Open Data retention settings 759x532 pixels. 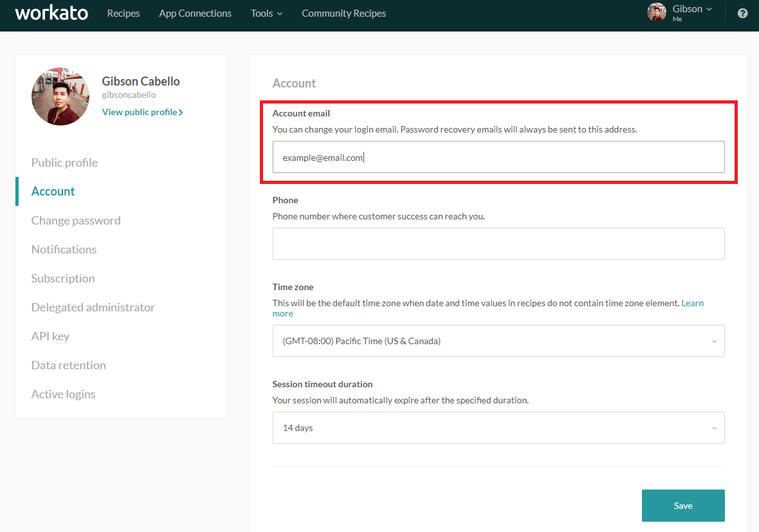pos(68,365)
